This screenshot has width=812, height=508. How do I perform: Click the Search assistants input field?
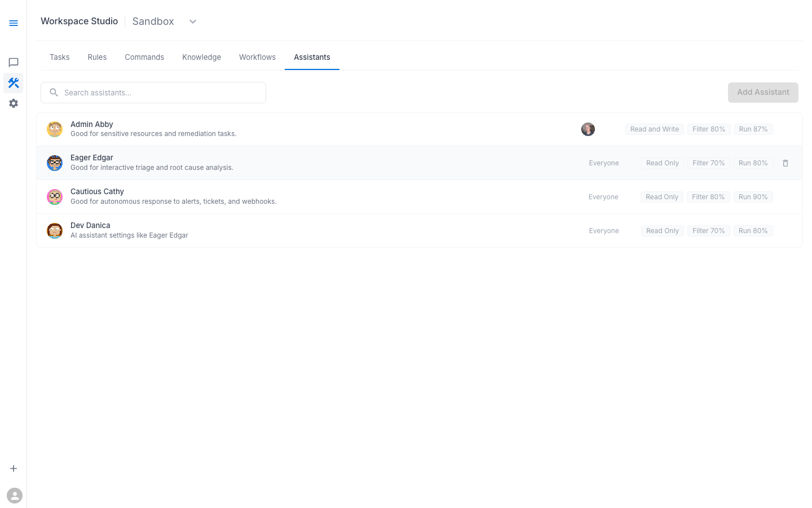click(153, 93)
